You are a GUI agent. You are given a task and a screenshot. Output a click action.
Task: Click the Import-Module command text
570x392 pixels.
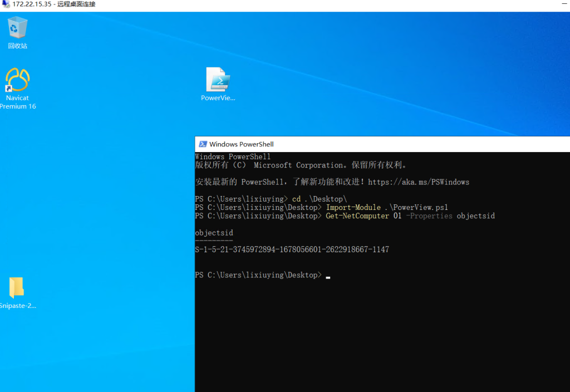[353, 208]
